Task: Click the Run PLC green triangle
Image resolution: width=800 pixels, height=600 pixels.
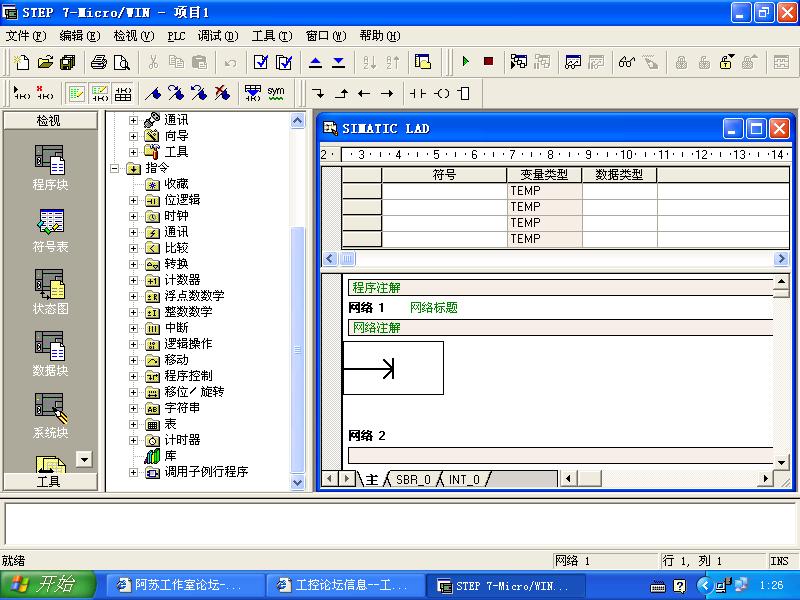Action: coord(465,62)
